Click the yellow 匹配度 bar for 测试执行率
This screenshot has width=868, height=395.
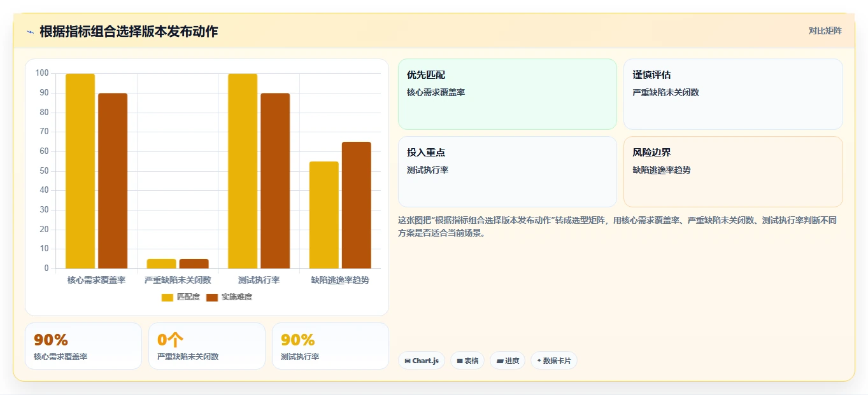pos(243,171)
